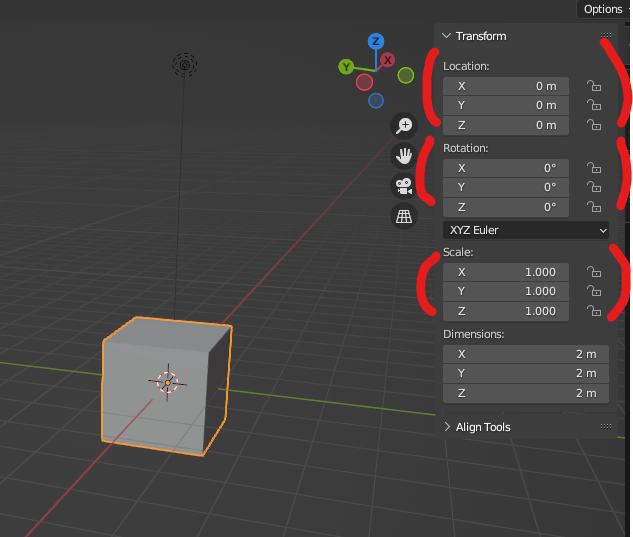The width and height of the screenshot is (633, 537).
Task: Lock the Location Z value
Action: coord(593,125)
